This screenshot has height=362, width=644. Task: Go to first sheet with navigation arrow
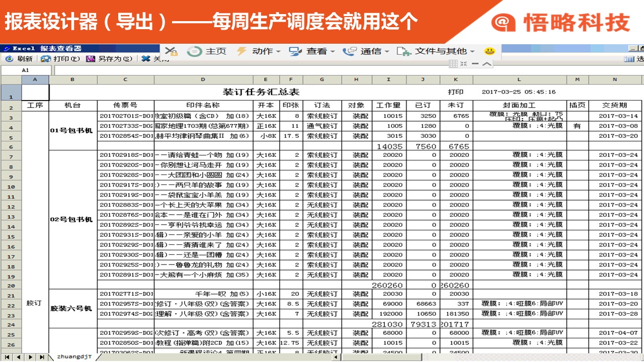click(7, 357)
